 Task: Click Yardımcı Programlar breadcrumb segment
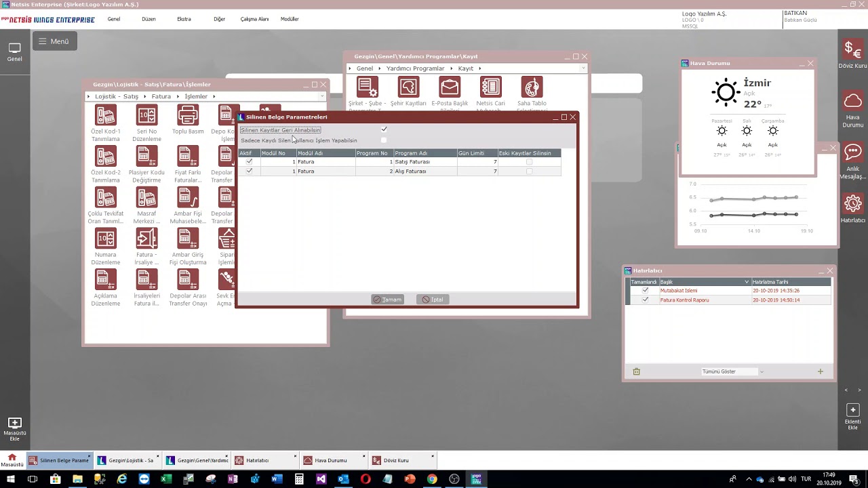tap(415, 68)
